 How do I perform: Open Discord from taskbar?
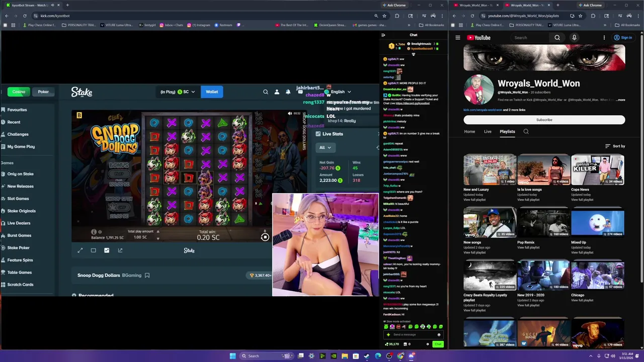point(412,356)
